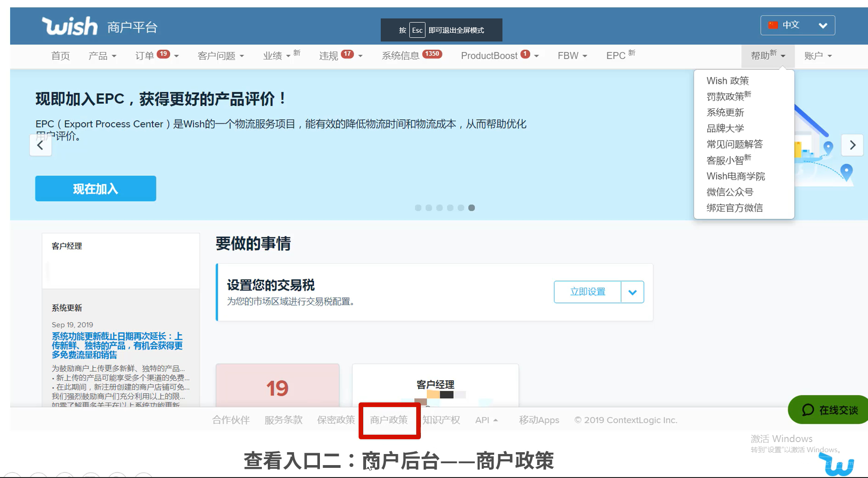Image resolution: width=868 pixels, height=478 pixels.
Task: Open the system update article link
Action: (117, 346)
